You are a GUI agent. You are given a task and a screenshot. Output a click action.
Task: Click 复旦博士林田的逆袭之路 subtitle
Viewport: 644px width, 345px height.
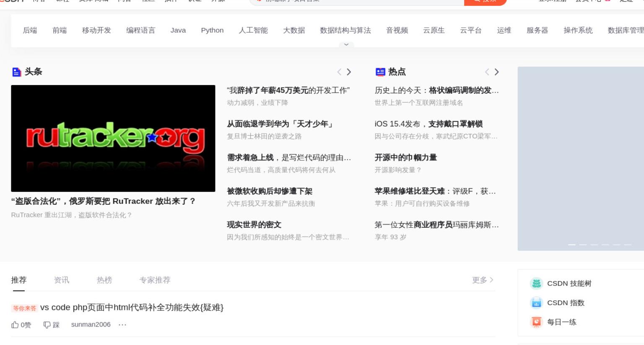264,136
